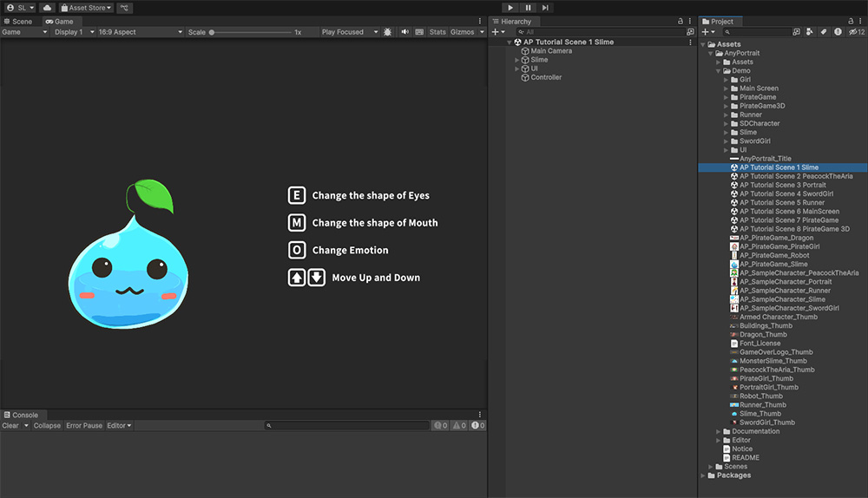Open the Hierarchy panel more options menu
This screenshot has width=868, height=498.
pos(690,21)
